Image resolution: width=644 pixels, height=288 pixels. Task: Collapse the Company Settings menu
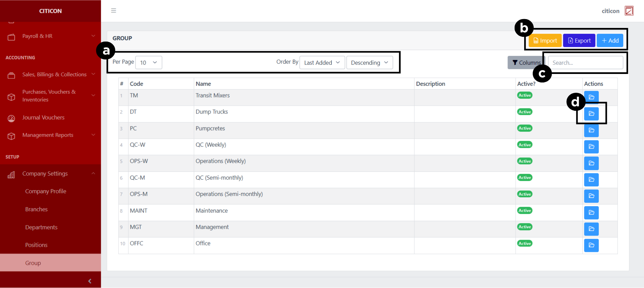coord(93,173)
